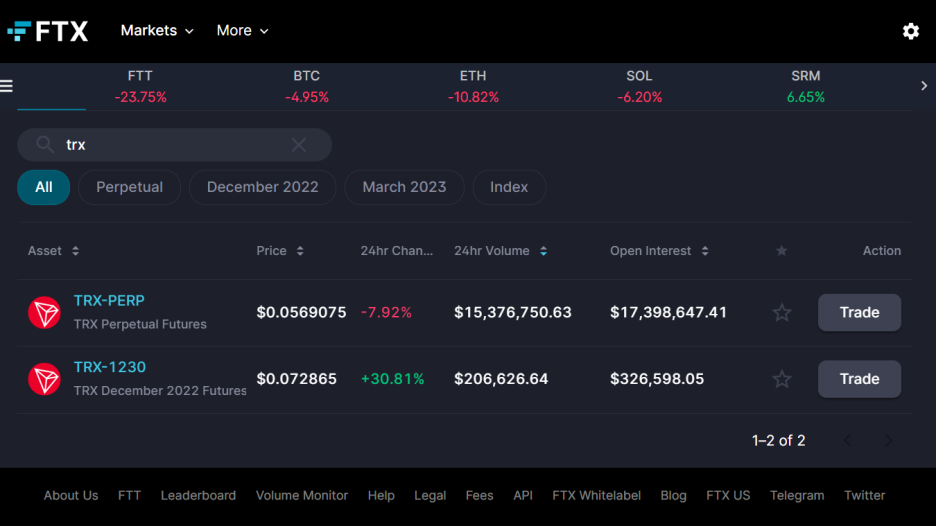
Task: Click into the trx search field
Action: click(x=174, y=144)
